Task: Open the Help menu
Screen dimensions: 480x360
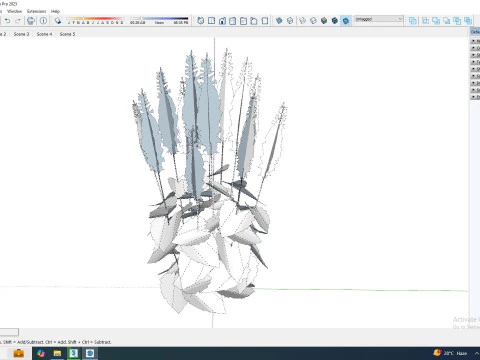Action: 55,11
